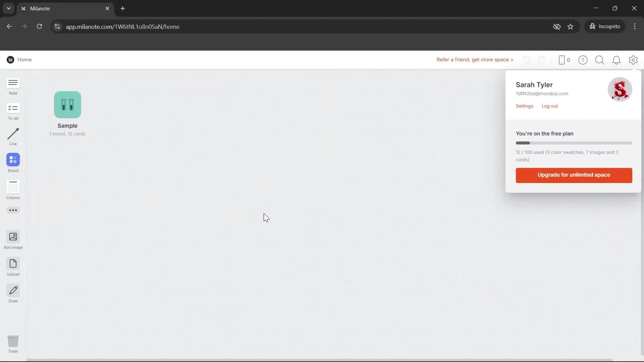Click the storage usage progress bar

(x=574, y=143)
